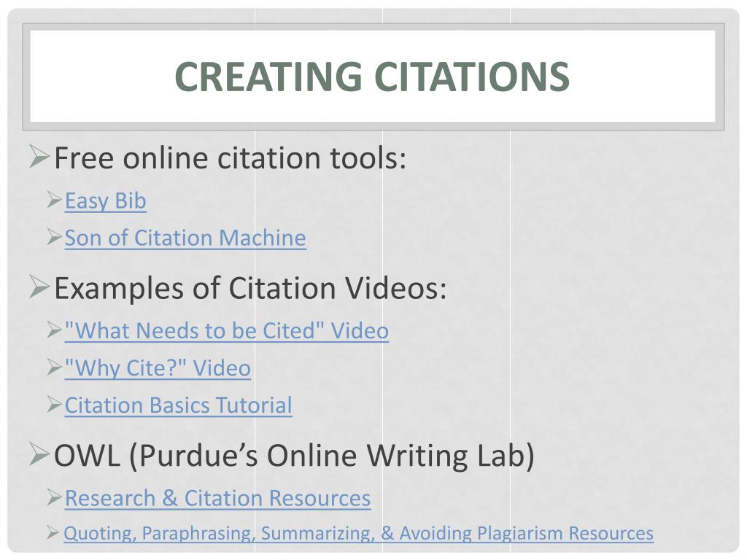Click arrow bullet beside Citation Basics Tutorial
Screen dimensions: 747x560
click(x=55, y=404)
